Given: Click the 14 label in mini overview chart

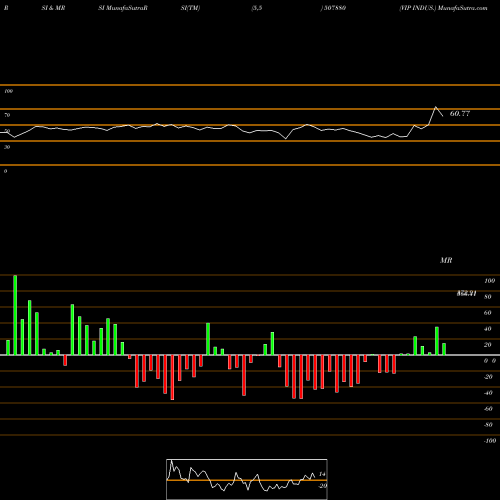Looking at the screenshot, I should pyautogui.click(x=322, y=474).
